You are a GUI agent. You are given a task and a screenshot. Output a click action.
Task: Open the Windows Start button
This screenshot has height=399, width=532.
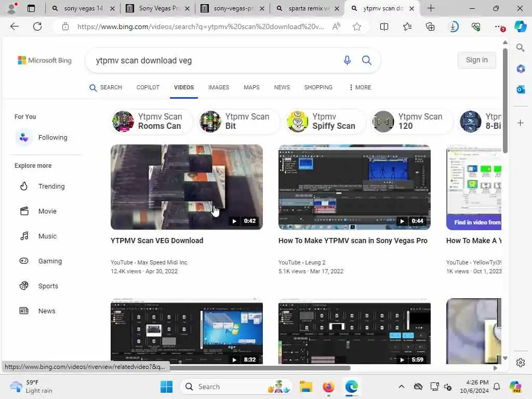[x=166, y=387]
